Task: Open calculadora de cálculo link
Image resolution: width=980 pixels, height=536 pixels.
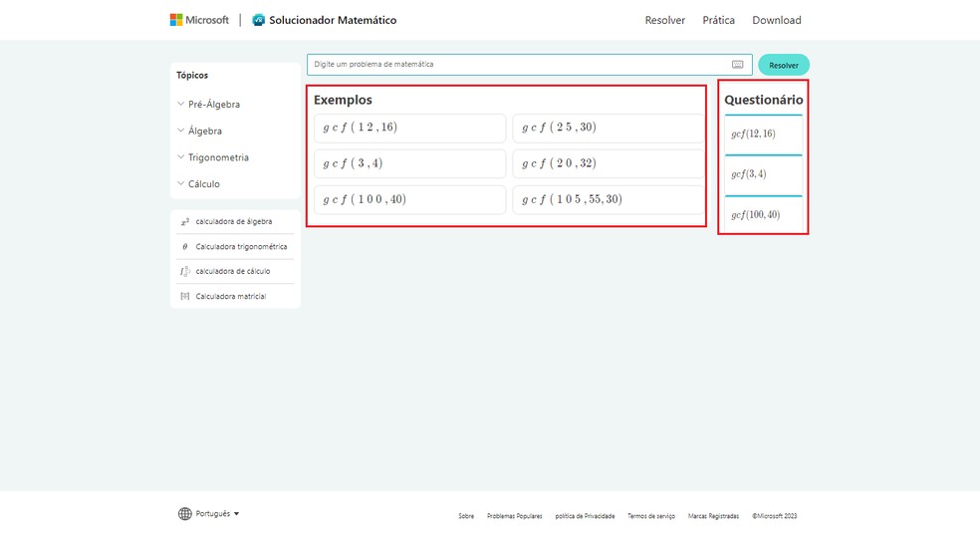Action: point(233,271)
